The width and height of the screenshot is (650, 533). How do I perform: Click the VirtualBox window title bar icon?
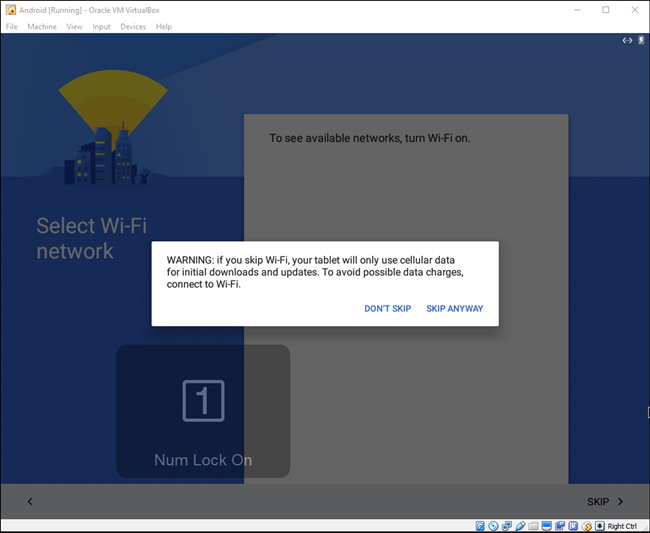pyautogui.click(x=11, y=9)
